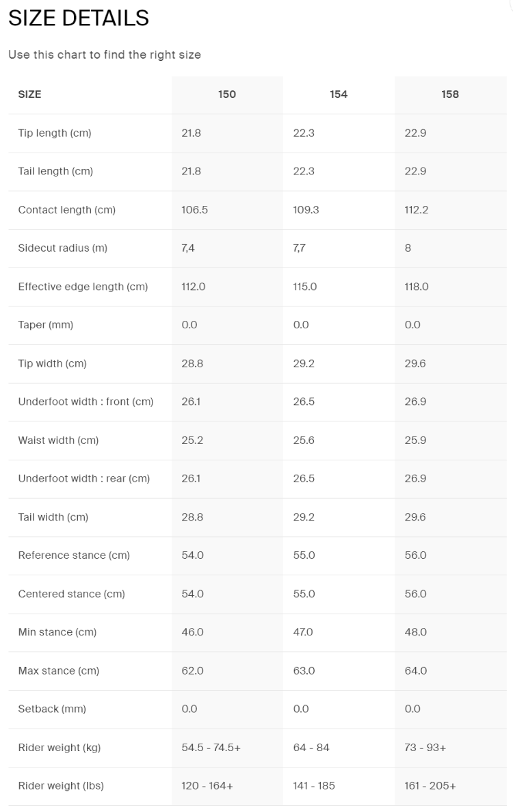The image size is (513, 812).
Task: Click the Effective edge length row label
Action: [83, 287]
